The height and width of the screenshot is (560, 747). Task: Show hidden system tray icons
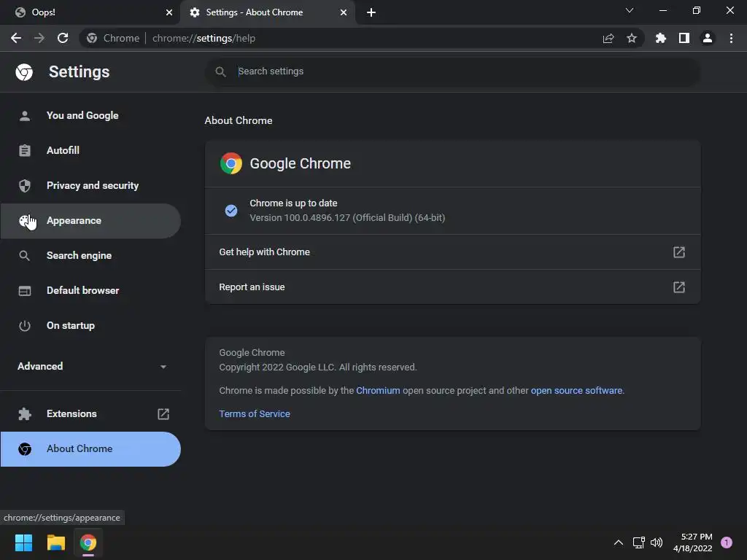click(619, 542)
